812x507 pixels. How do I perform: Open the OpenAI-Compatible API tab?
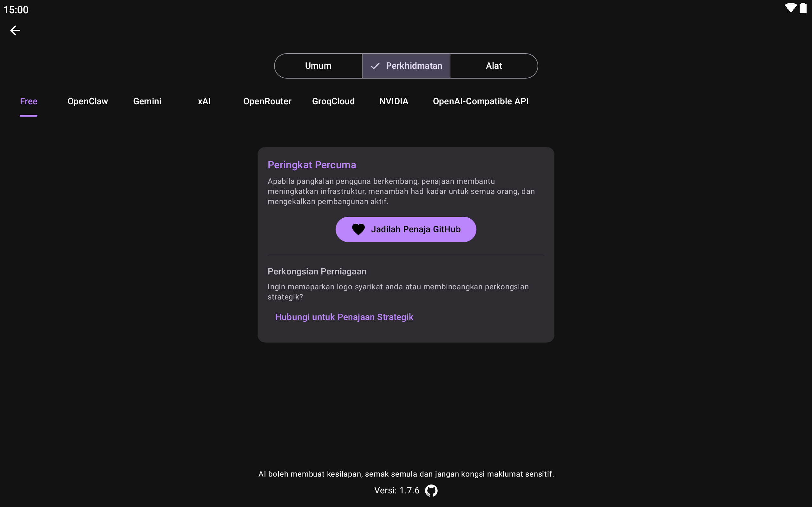pyautogui.click(x=481, y=101)
